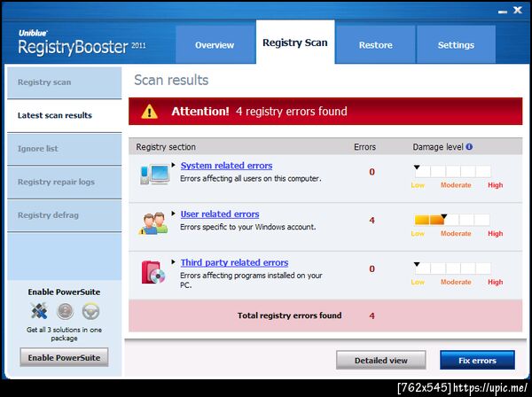
Task: Click the Damage level info icon
Action: click(x=469, y=147)
